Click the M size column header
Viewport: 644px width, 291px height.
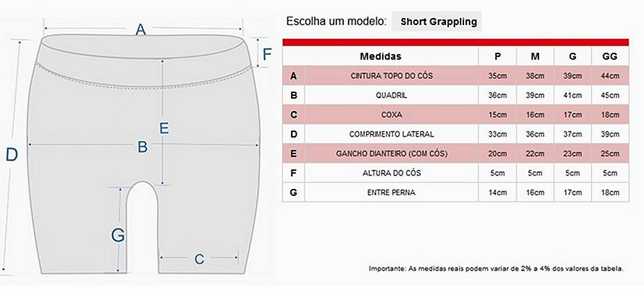click(x=535, y=56)
